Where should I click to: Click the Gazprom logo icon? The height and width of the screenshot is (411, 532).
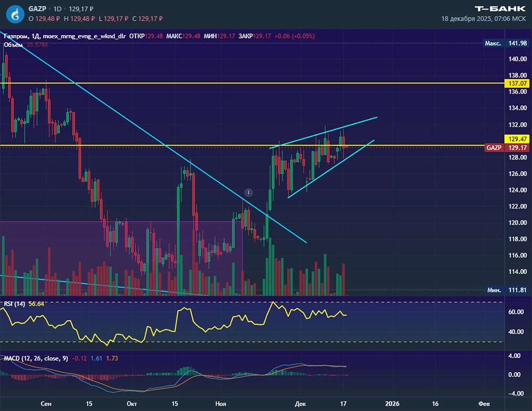(x=15, y=14)
